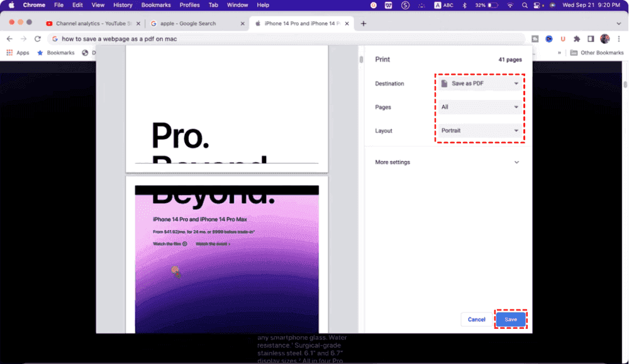Click the red circular icon in menu bar
This screenshot has height=364, width=629.
pos(374,5)
